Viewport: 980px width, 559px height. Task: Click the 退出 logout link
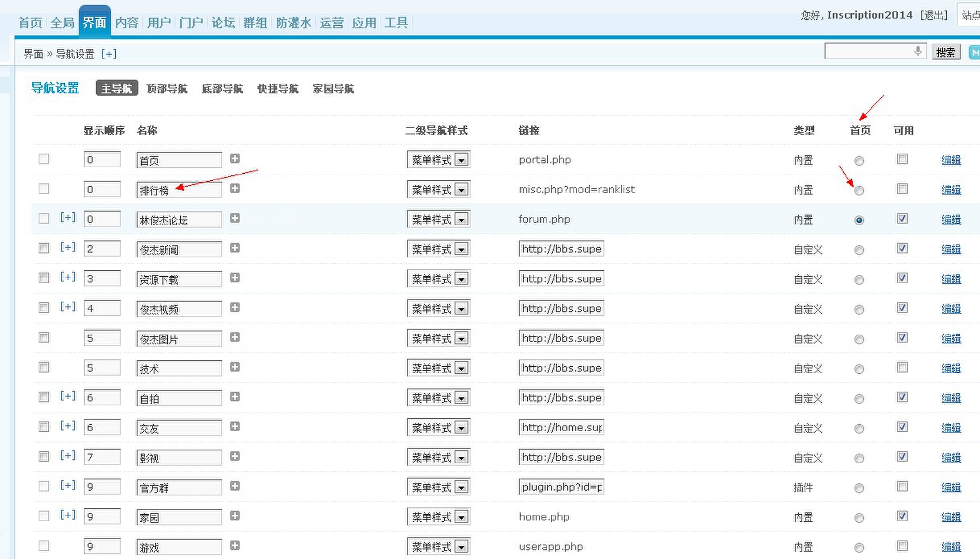[x=934, y=15]
